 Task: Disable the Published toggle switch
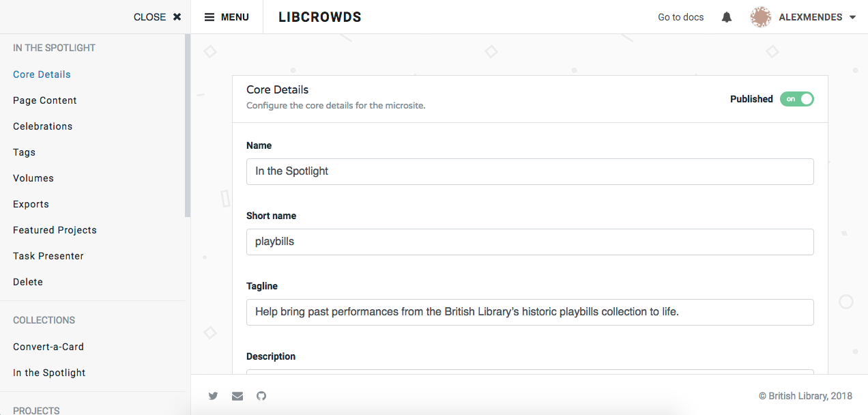pos(796,99)
